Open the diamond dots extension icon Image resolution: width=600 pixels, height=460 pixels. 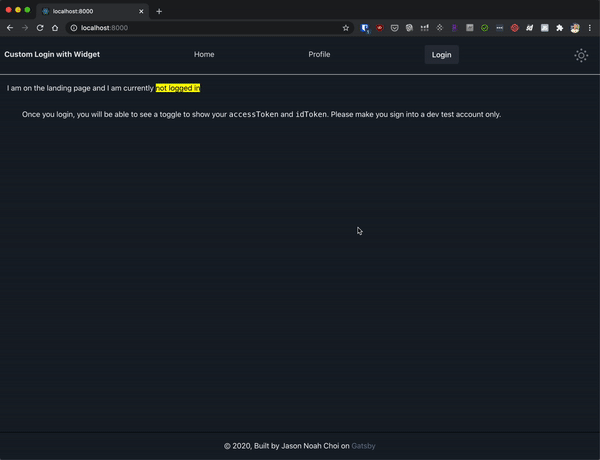[439, 28]
